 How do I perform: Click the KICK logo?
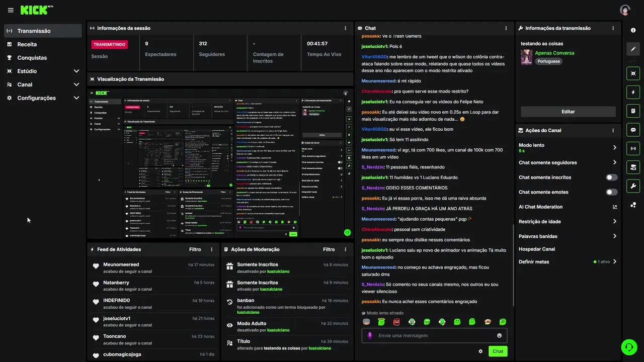click(x=37, y=10)
